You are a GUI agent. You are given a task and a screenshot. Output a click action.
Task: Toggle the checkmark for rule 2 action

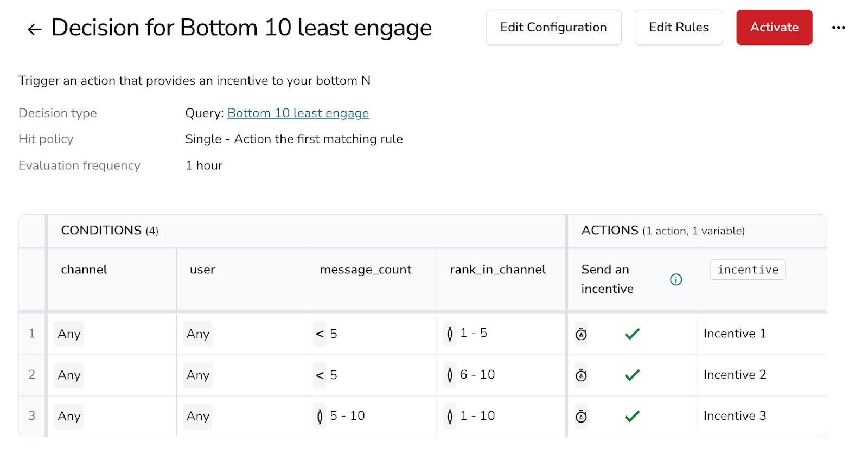click(632, 375)
